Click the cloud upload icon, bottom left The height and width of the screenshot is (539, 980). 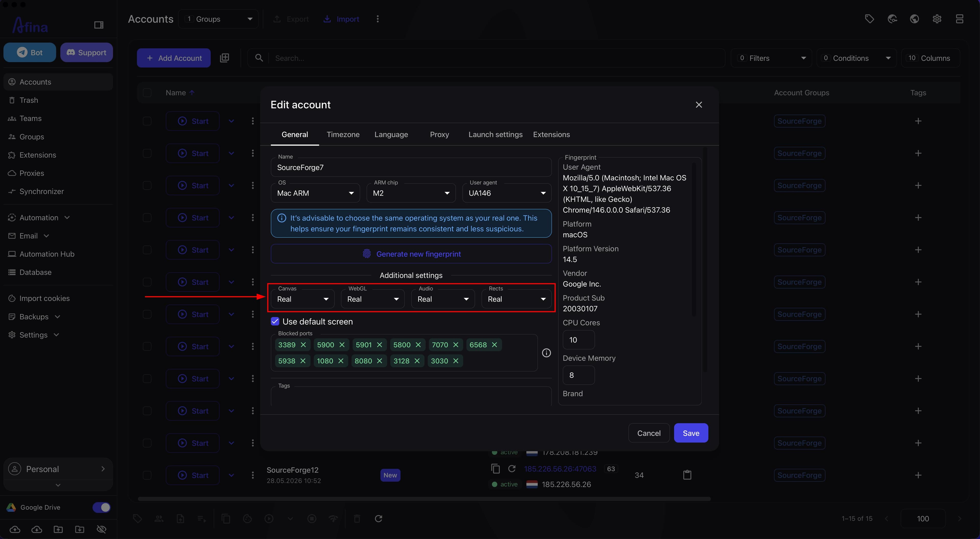(15, 529)
